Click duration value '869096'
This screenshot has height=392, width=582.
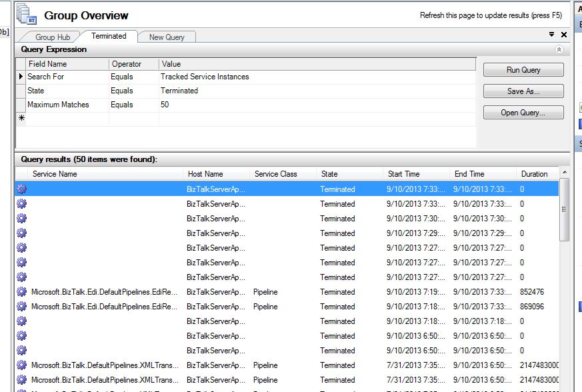click(x=532, y=306)
